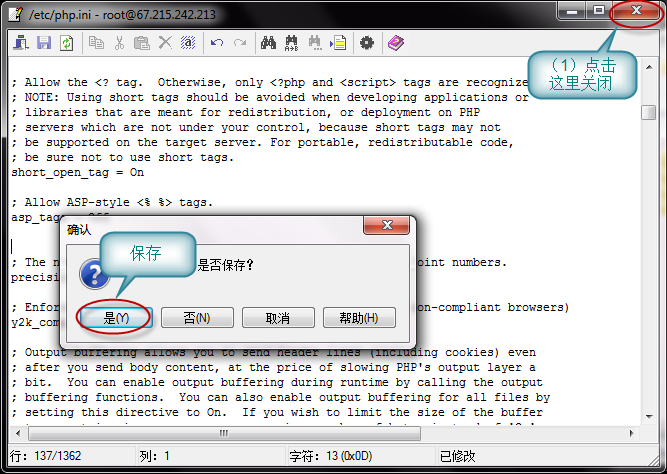Click the Cut scissors icon

(119, 43)
